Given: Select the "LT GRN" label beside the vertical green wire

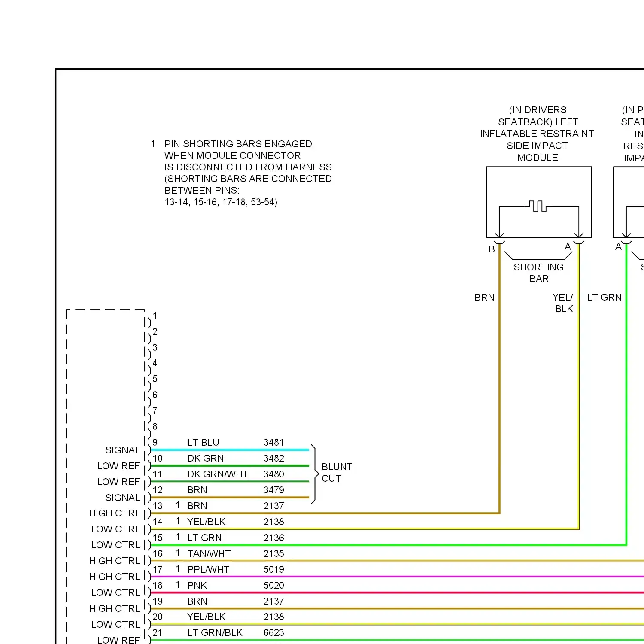Looking at the screenshot, I should pos(604,297).
